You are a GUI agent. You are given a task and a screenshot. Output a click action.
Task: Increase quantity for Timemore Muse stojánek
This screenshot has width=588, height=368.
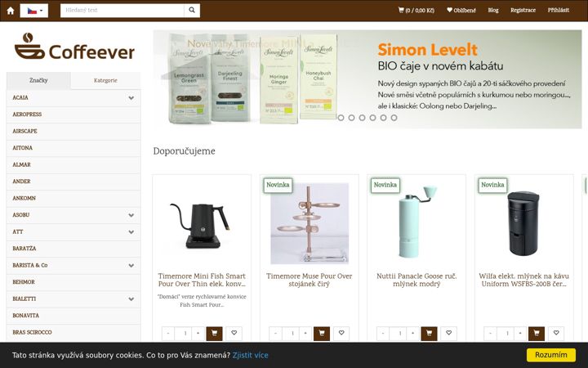[305, 334]
